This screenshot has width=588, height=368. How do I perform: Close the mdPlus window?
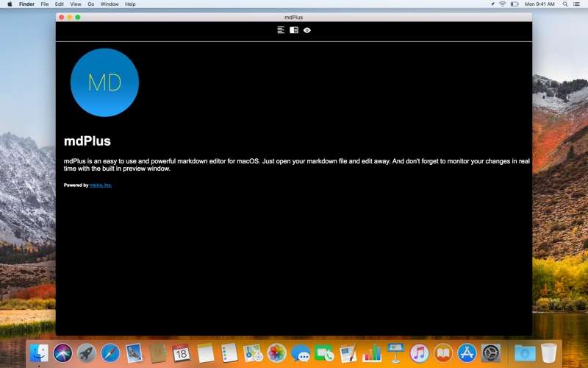pos(62,17)
